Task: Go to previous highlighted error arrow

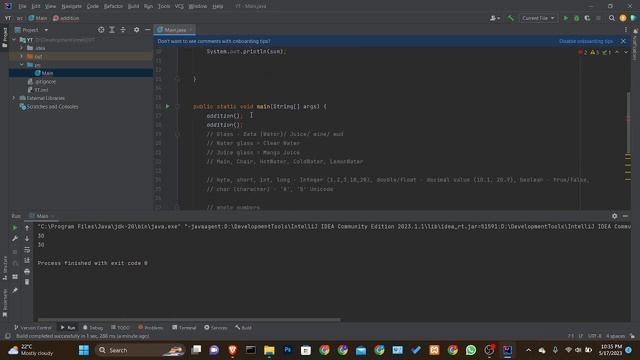Action: pyautogui.click(x=617, y=52)
